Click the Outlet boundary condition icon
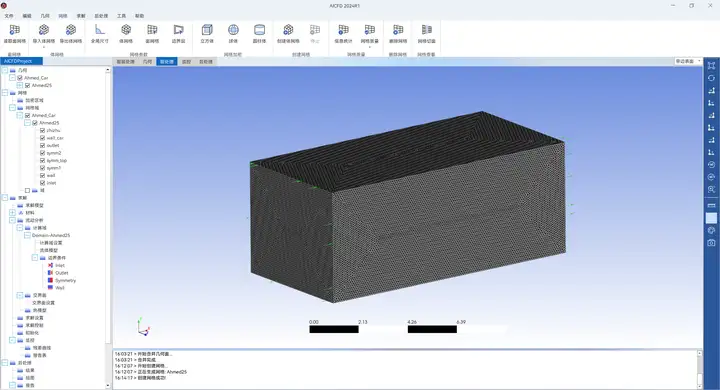The image size is (720, 390). coord(51,272)
